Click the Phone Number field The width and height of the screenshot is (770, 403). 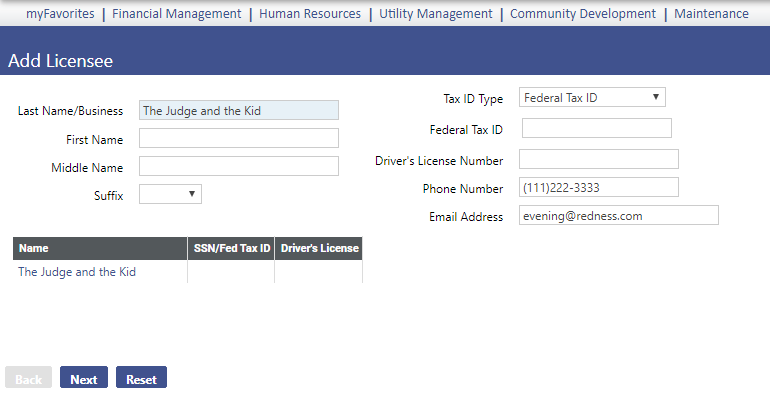[598, 187]
